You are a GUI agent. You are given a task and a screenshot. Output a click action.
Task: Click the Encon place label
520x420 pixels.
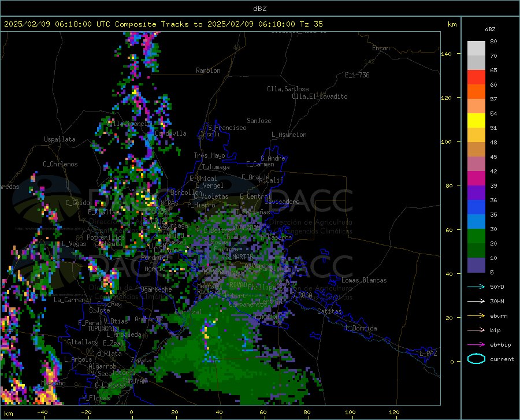(x=381, y=48)
